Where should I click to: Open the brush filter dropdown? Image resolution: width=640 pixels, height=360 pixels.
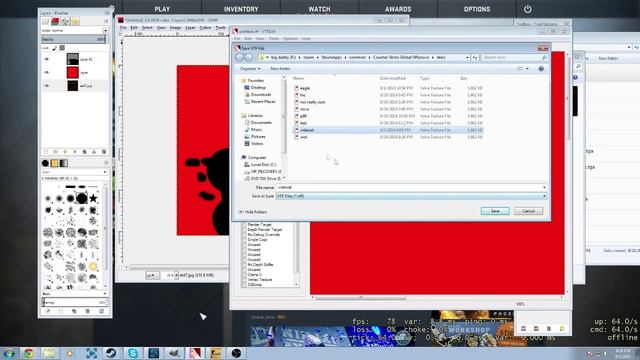tap(74, 172)
